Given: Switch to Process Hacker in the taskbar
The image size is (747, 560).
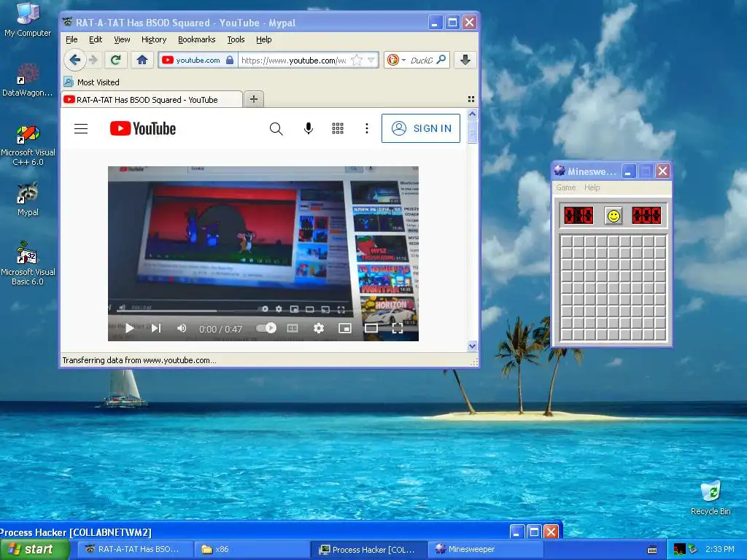Looking at the screenshot, I should [x=368, y=550].
